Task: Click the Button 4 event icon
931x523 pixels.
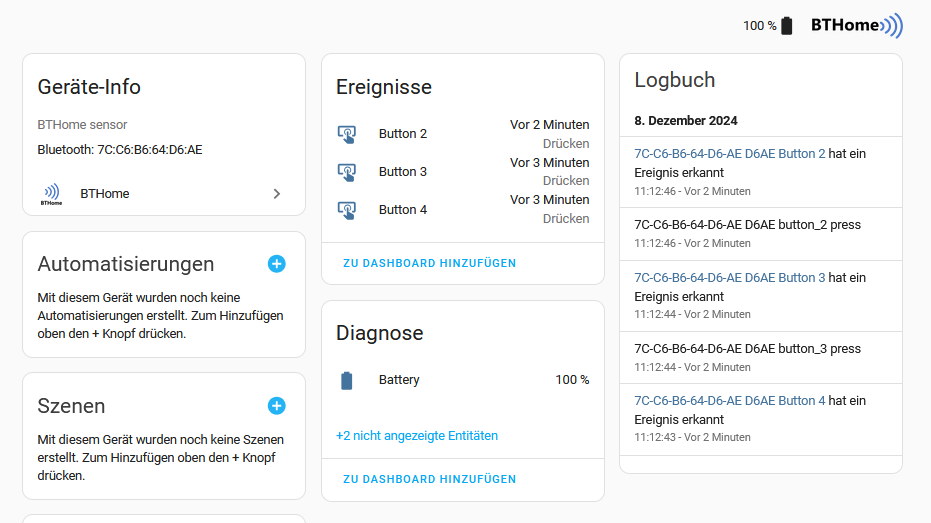Action: click(347, 210)
